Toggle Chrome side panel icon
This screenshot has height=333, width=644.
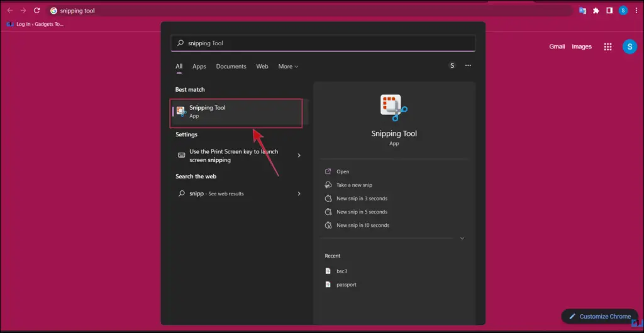tap(609, 11)
